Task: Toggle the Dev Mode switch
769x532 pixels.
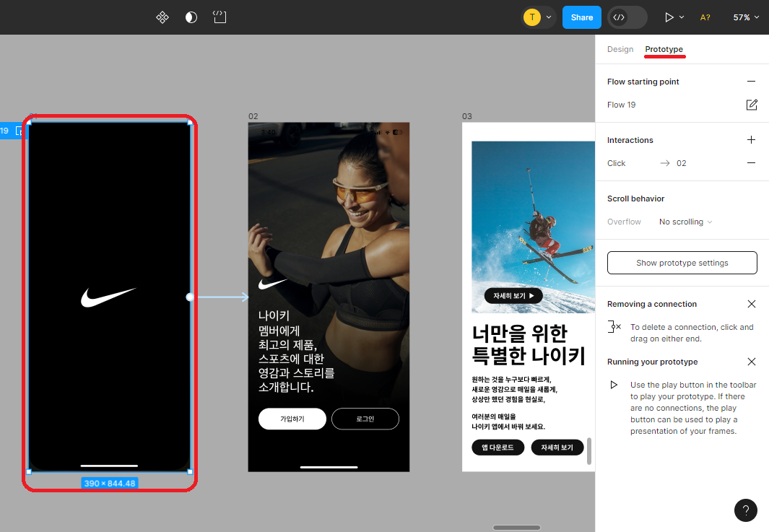Action: [x=627, y=17]
